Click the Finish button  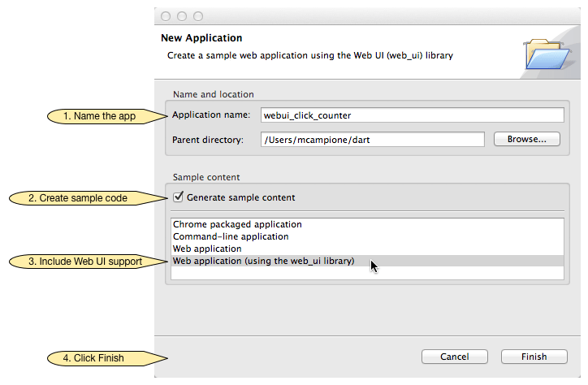click(x=534, y=357)
